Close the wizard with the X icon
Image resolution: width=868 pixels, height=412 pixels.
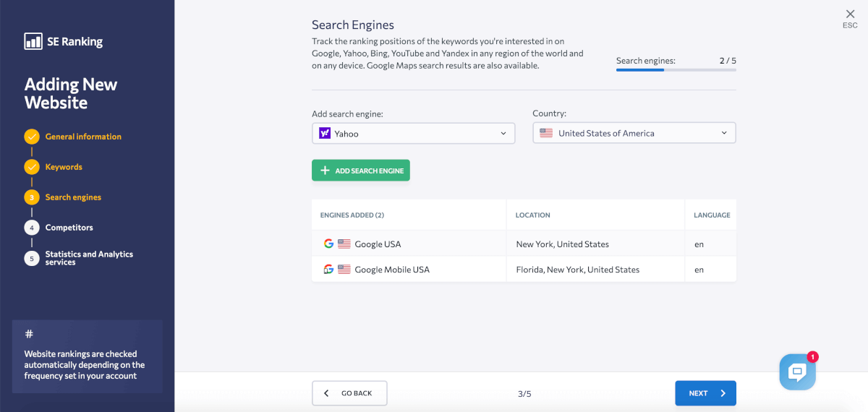[x=850, y=14]
